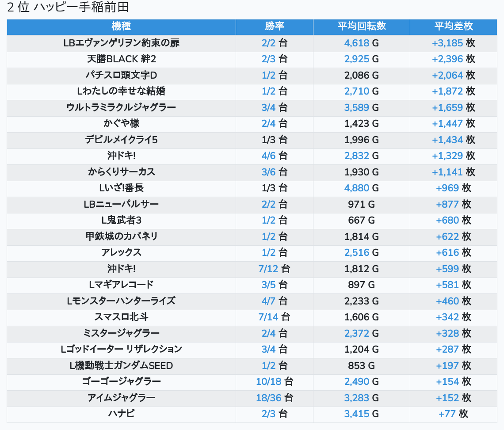Image resolution: width=504 pixels, height=430 pixels.
Task: Select the 3/5 台 win rate cell
Action: pos(275,285)
